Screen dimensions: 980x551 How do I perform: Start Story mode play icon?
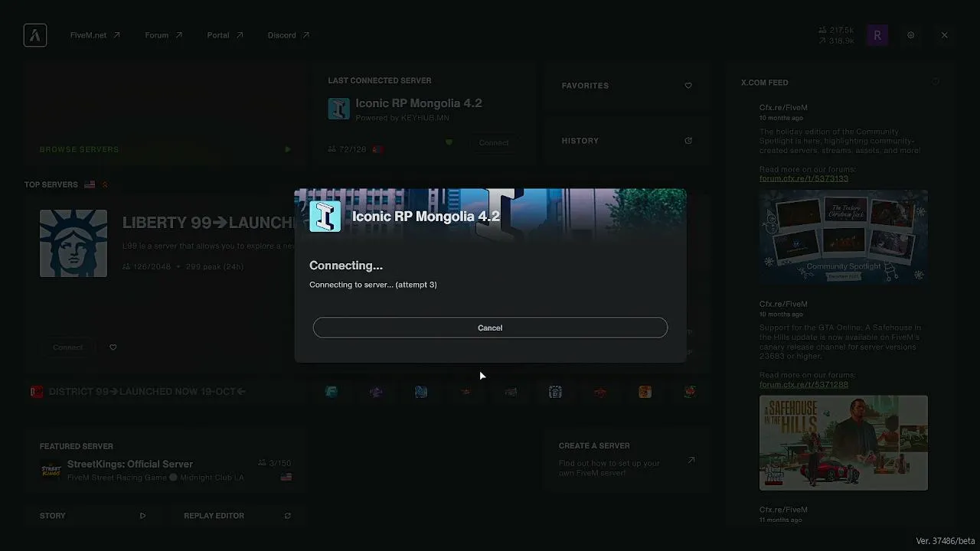pyautogui.click(x=142, y=516)
